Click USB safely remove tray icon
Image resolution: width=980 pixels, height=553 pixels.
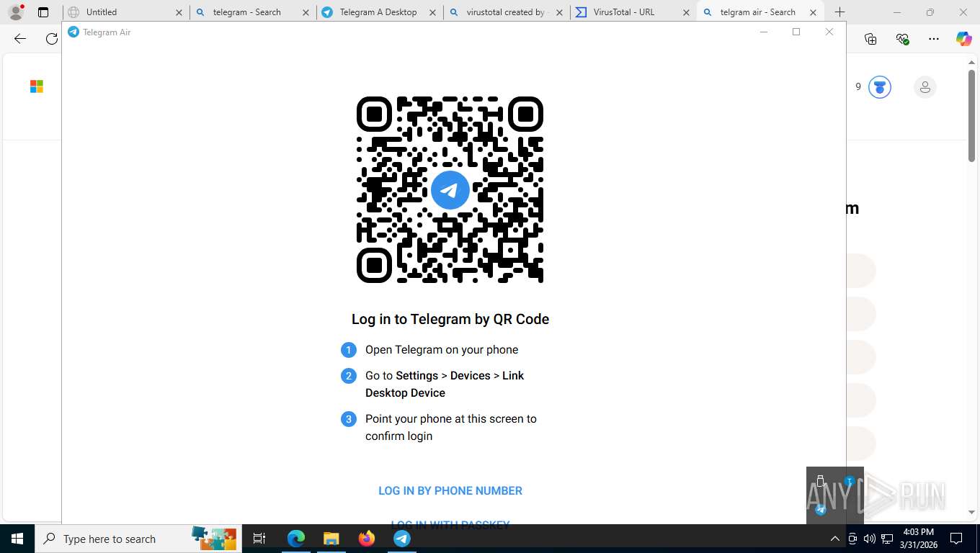(x=821, y=482)
